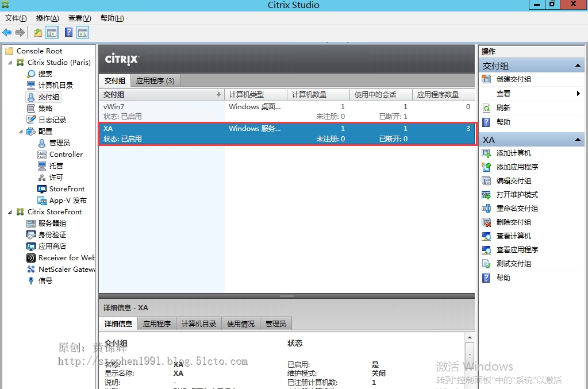Image resolution: width=588 pixels, height=389 pixels.
Task: Open the 使用情况 details tab
Action: 240,324
